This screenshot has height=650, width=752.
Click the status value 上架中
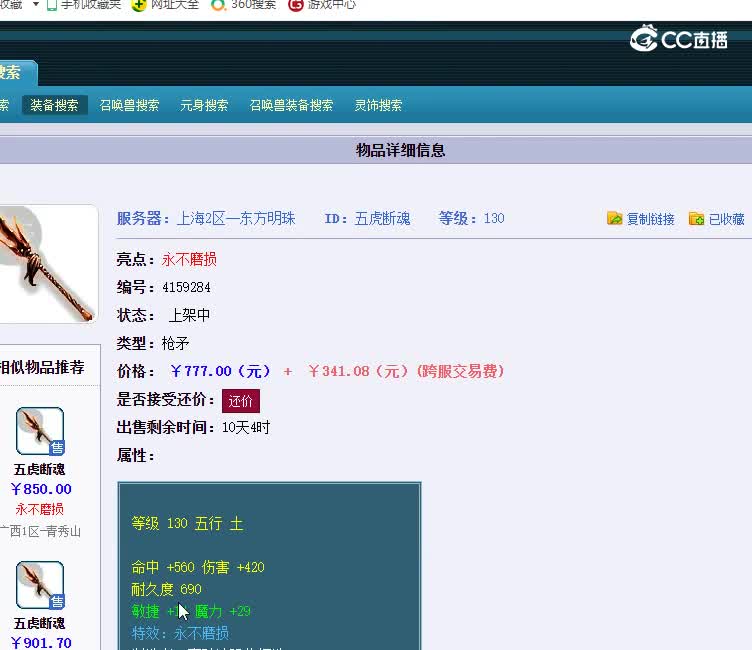189,315
